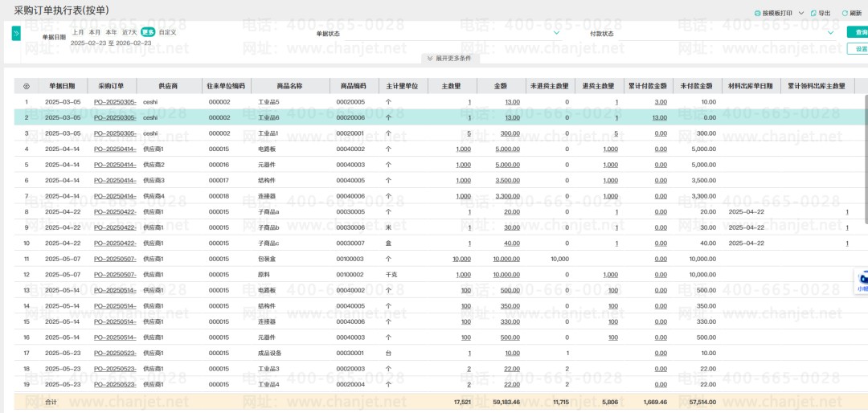868x413 pixels.
Task: Open the purchase order link in row 4
Action: 115,149
